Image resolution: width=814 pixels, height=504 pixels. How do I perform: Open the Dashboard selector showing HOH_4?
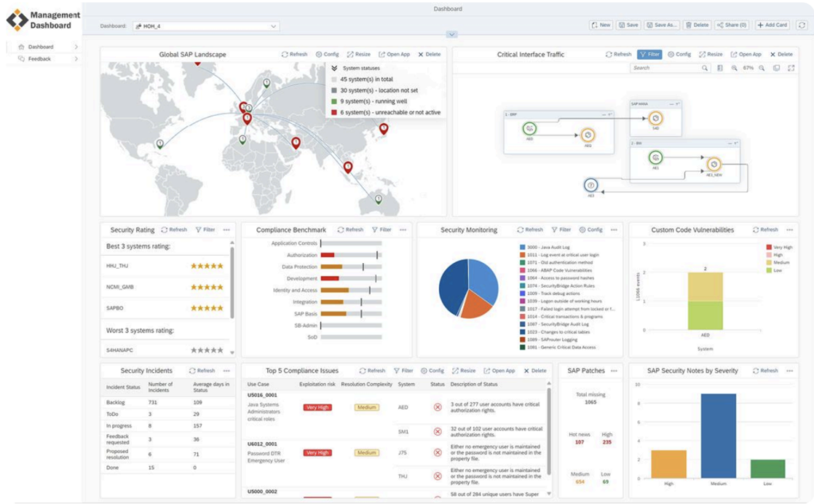coord(206,26)
